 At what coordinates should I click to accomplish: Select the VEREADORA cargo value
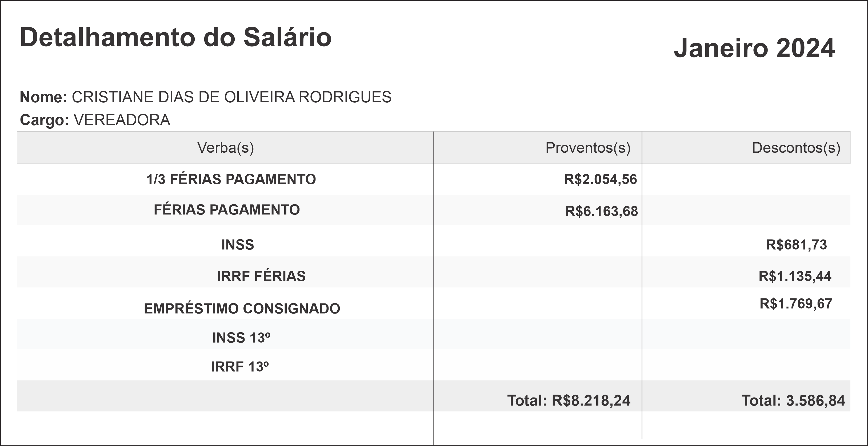[122, 120]
